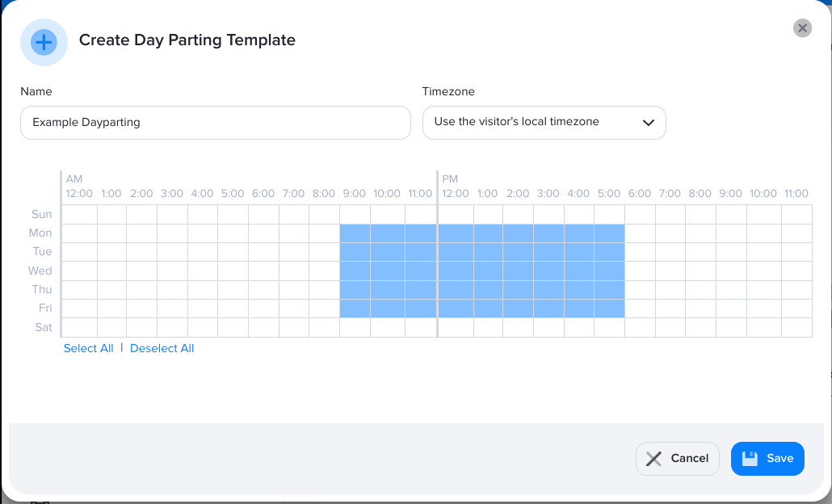Screen dimensions: 832x504
Task: Toggle the Saturday 9:00 AM cell
Action: [355, 327]
